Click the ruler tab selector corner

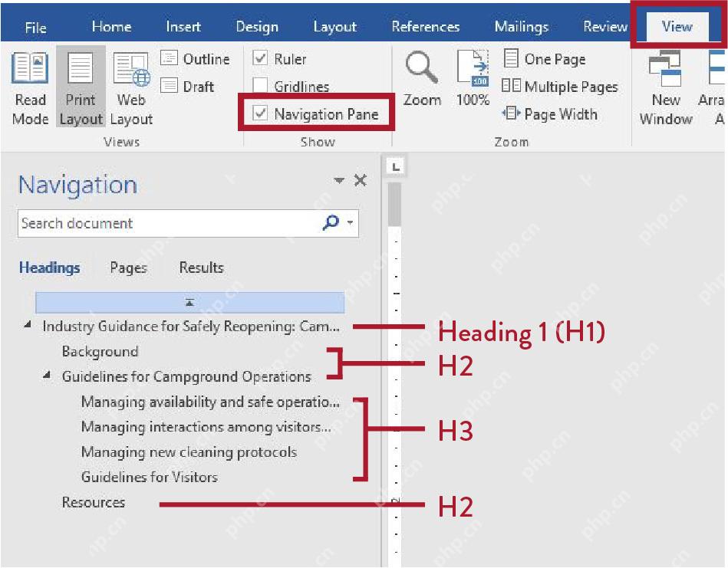click(396, 166)
